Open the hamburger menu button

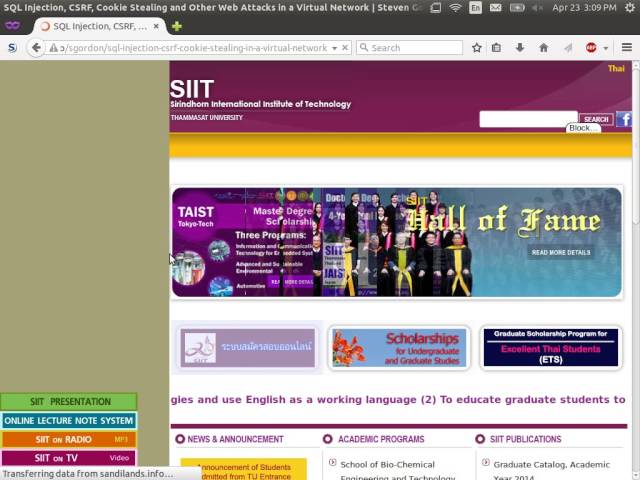[627, 47]
